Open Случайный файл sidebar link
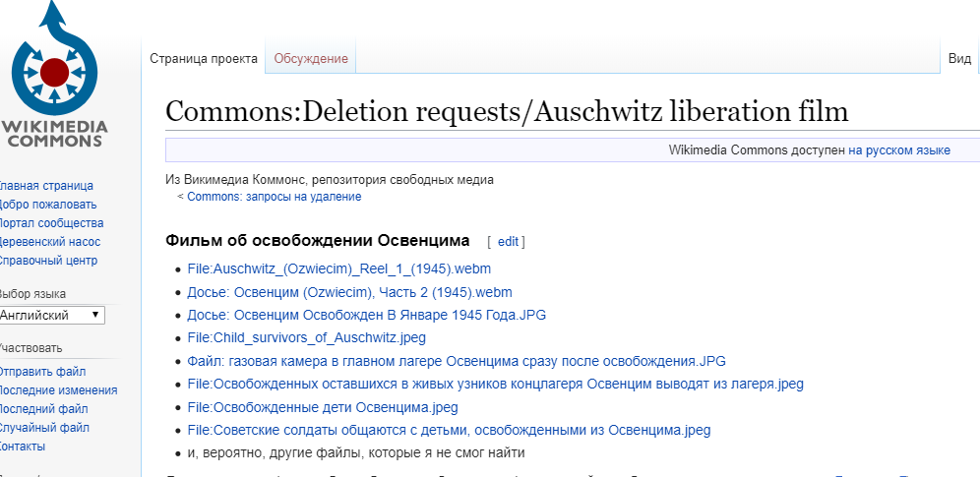 pos(43,428)
